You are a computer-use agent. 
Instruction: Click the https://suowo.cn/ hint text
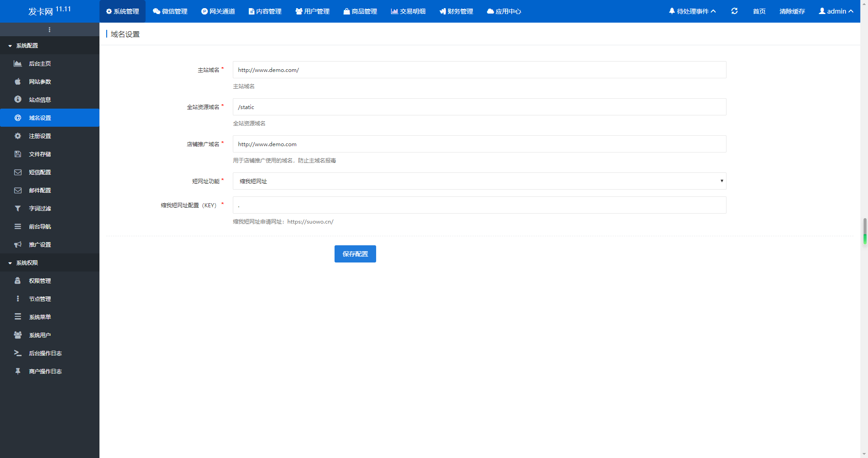point(310,222)
